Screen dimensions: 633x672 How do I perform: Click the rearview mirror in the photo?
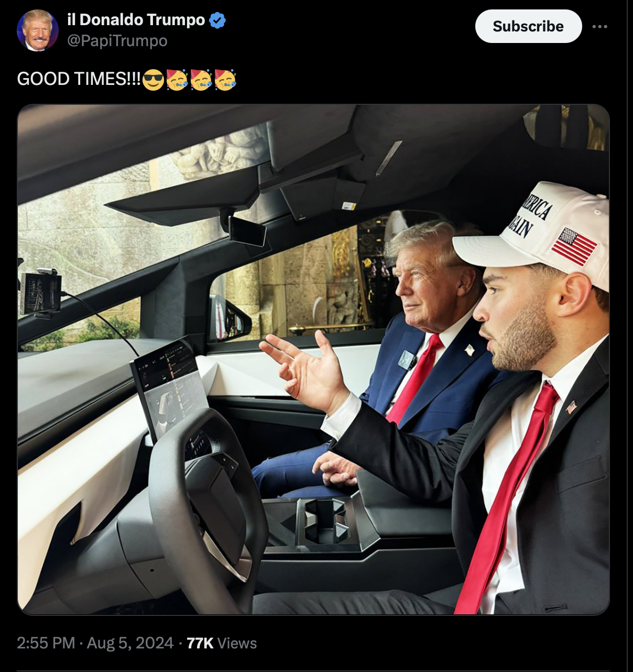click(x=246, y=230)
